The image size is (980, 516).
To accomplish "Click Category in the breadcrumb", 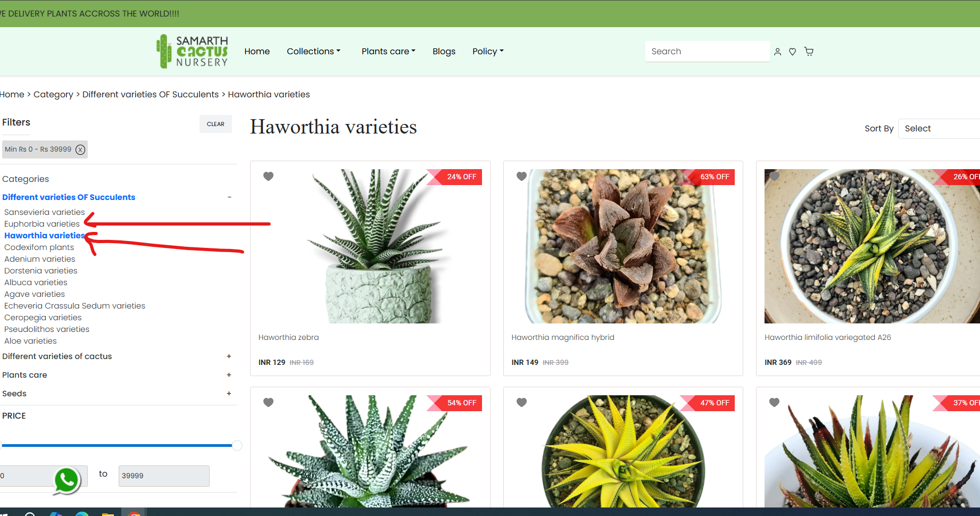I will (53, 94).
